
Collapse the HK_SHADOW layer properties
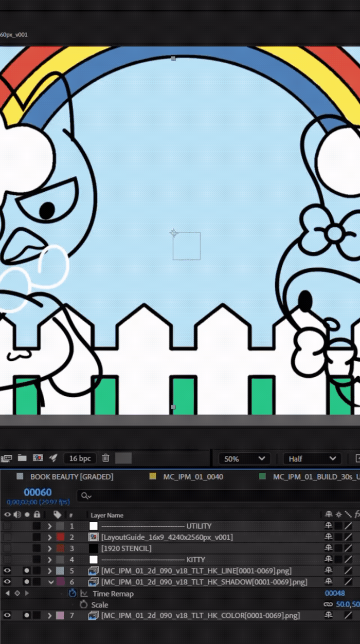(50, 582)
